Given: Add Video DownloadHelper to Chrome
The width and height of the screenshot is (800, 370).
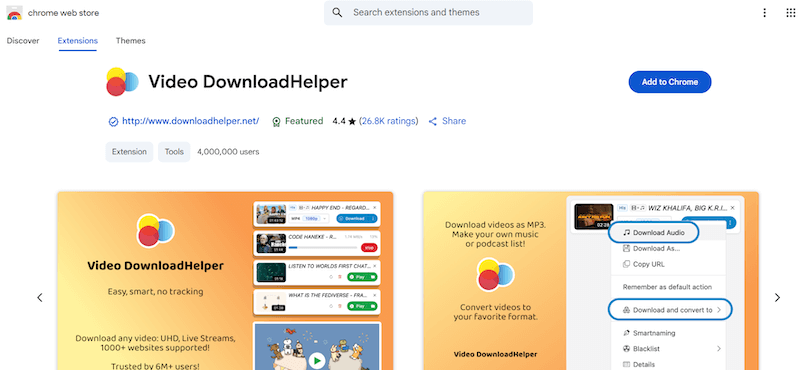Looking at the screenshot, I should pos(670,82).
